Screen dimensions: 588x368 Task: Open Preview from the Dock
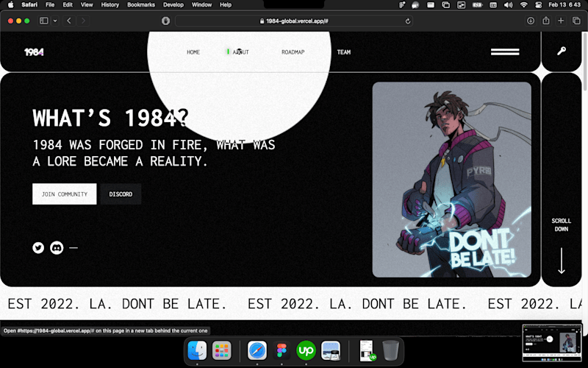click(331, 350)
